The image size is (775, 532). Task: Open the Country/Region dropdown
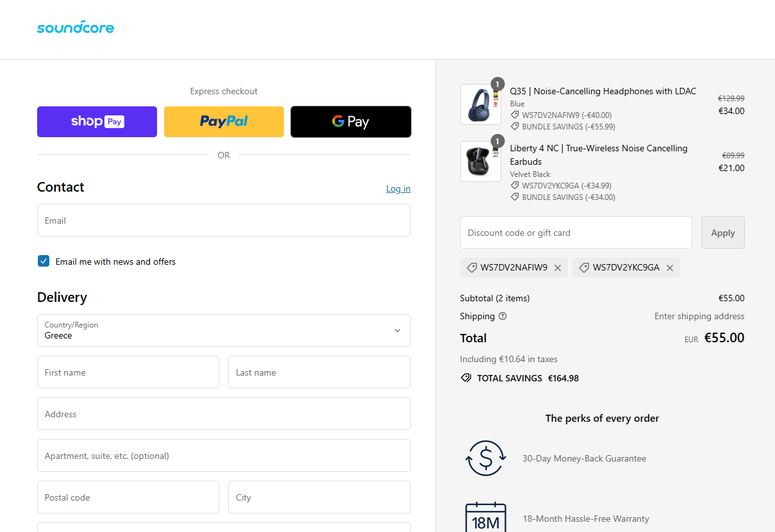(224, 330)
